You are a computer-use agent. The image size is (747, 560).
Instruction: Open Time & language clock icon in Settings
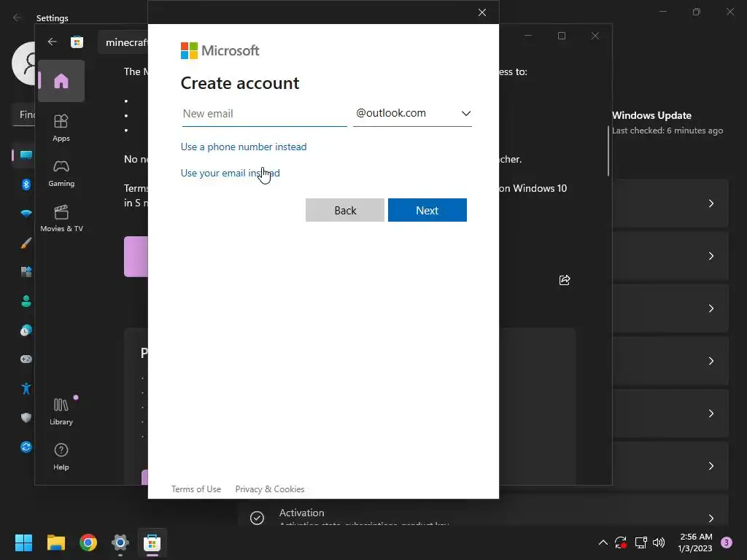tap(26, 330)
